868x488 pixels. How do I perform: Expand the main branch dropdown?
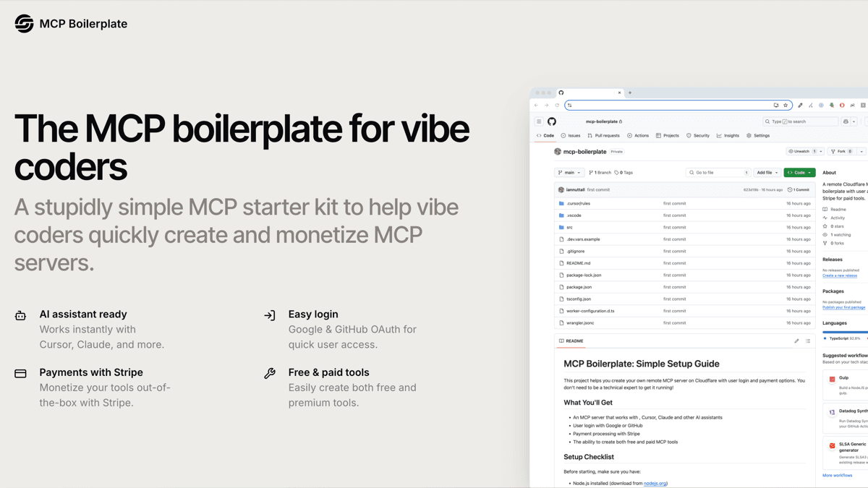click(579, 172)
